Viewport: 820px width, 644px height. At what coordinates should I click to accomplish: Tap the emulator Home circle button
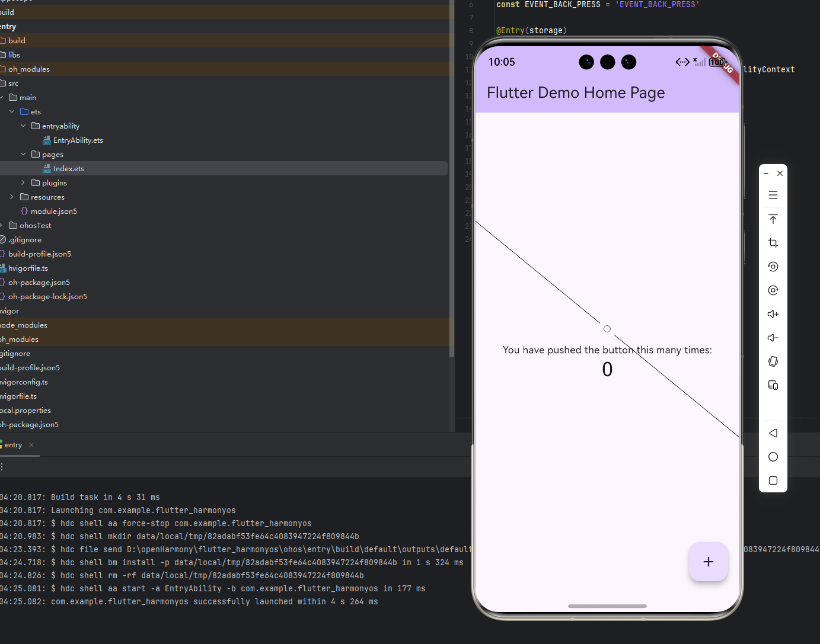coord(773,457)
